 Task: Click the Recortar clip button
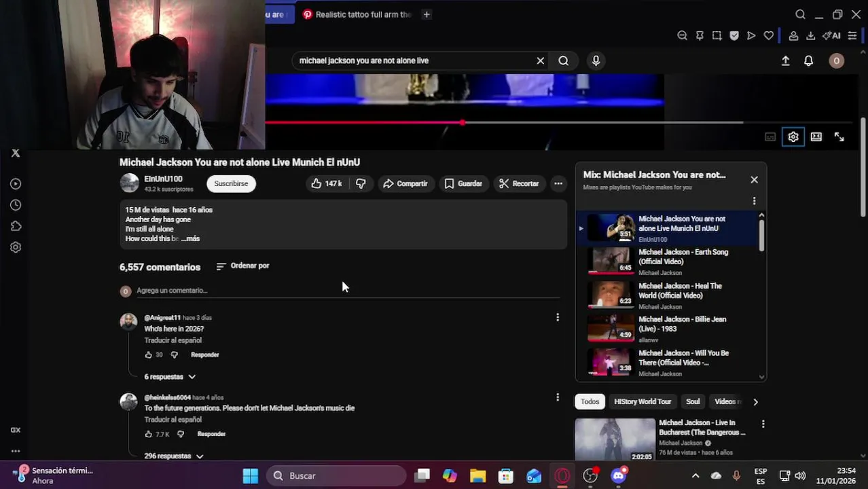coord(519,183)
